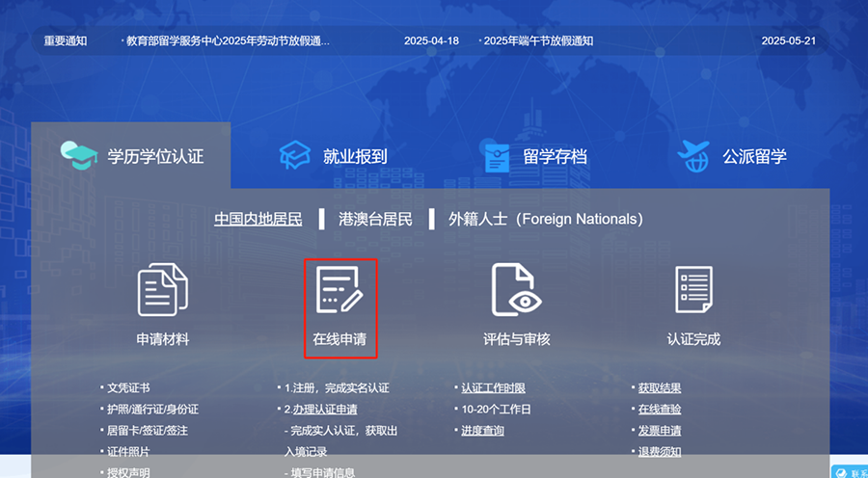This screenshot has width=868, height=478.
Task: Click the 发票申请 link
Action: click(x=660, y=431)
